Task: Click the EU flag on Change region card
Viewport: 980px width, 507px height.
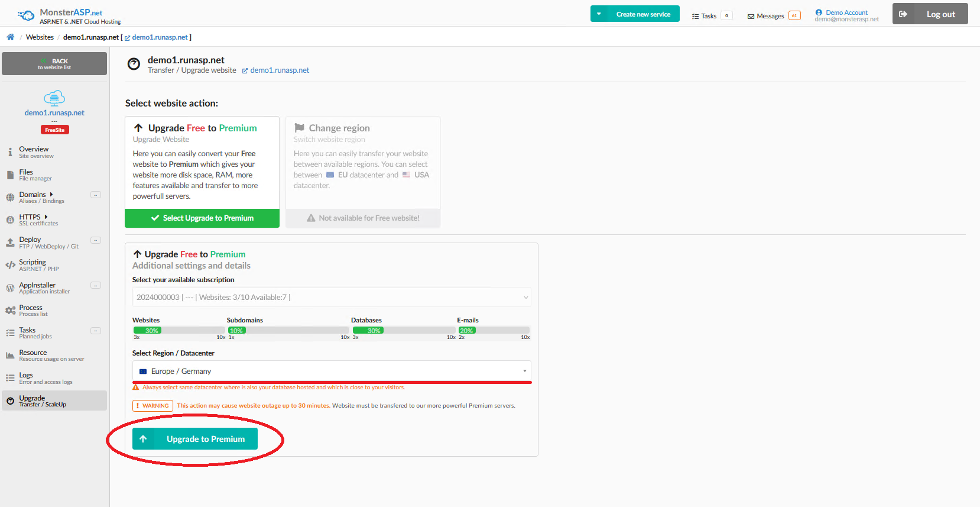Action: (x=330, y=175)
